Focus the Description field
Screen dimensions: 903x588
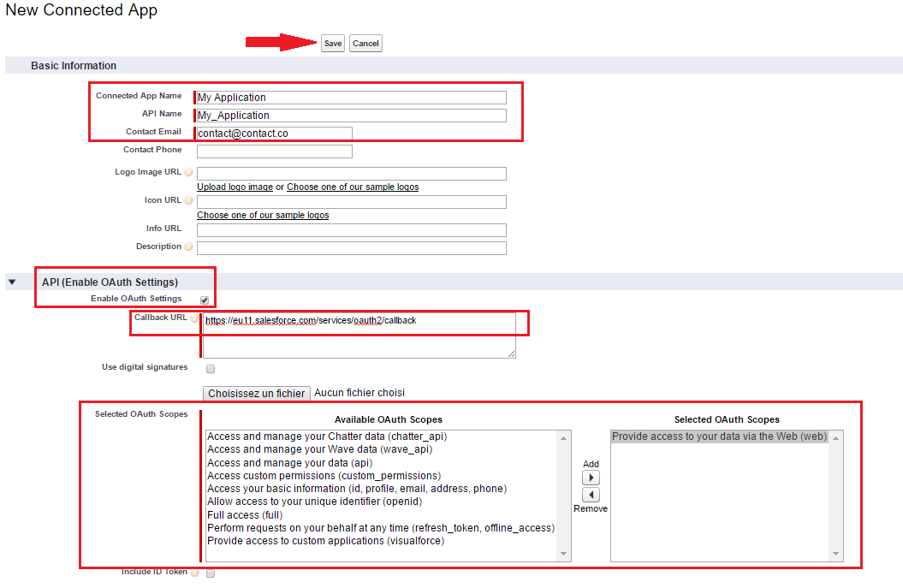[x=351, y=247]
